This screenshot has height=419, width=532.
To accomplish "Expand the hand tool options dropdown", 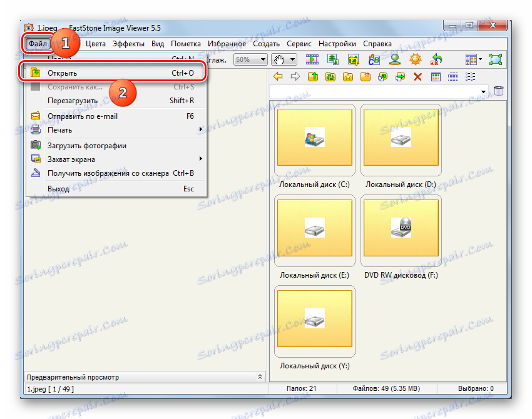I will (291, 59).
